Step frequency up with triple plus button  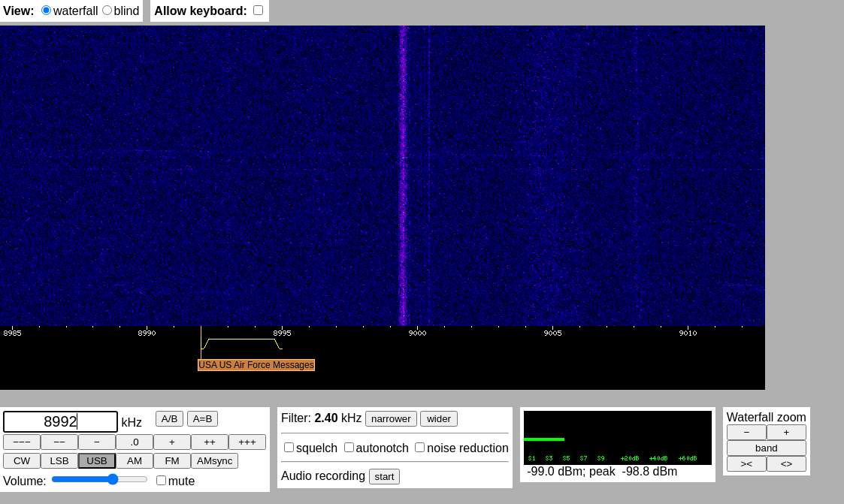(x=247, y=442)
